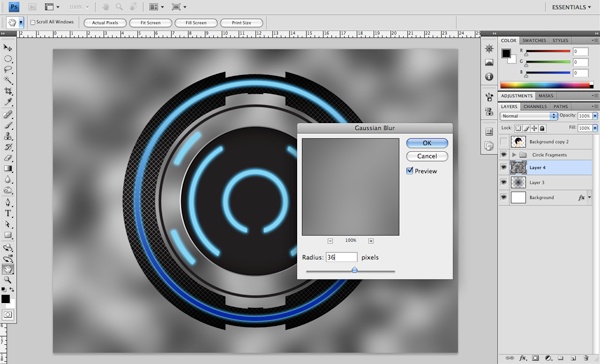Hide Layer 4 visibility eye
This screenshot has height=364, width=600.
[x=504, y=167]
